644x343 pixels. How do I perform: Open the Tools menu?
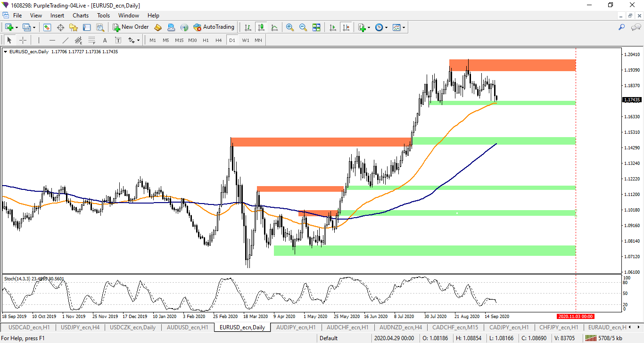pyautogui.click(x=103, y=16)
